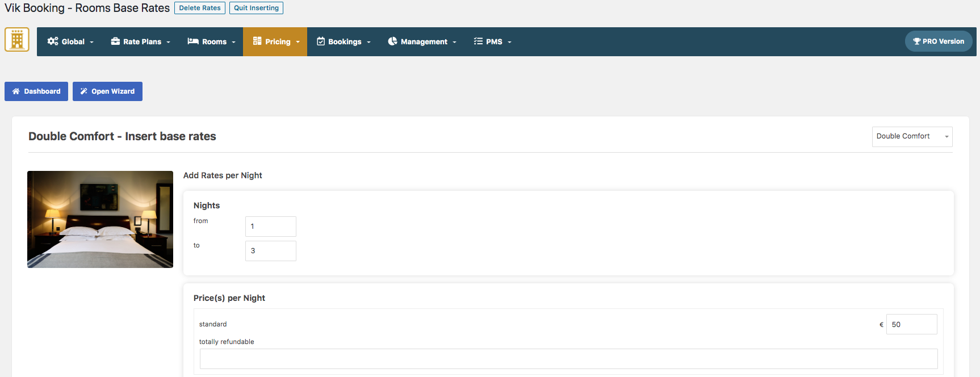Focus the Nights from input field
The height and width of the screenshot is (377, 980).
coord(271,227)
